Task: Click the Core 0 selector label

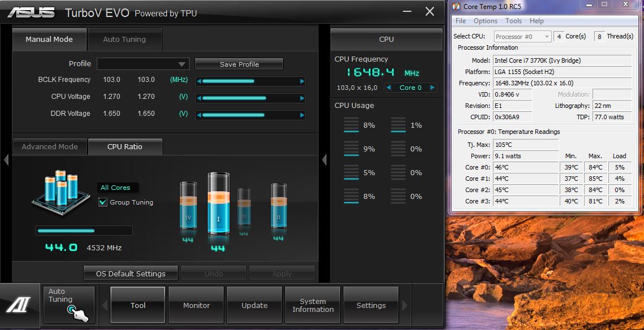Action: point(410,88)
